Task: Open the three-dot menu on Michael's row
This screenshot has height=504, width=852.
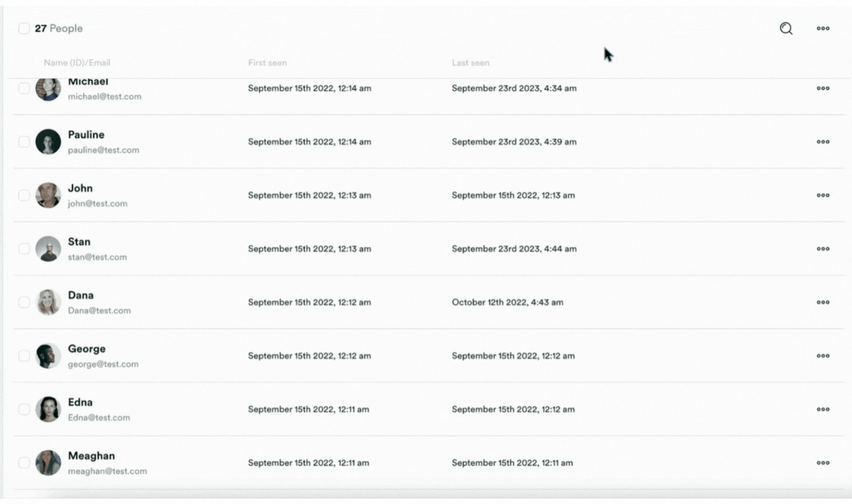Action: click(823, 88)
